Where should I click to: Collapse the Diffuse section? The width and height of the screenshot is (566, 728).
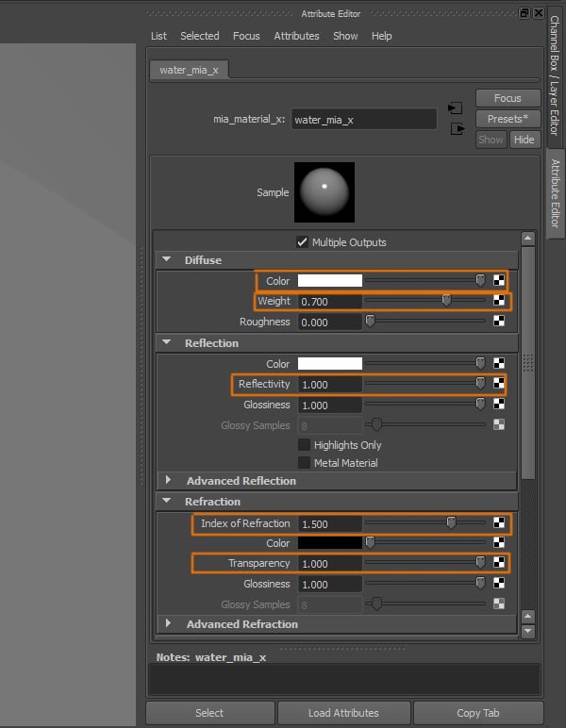click(x=167, y=260)
